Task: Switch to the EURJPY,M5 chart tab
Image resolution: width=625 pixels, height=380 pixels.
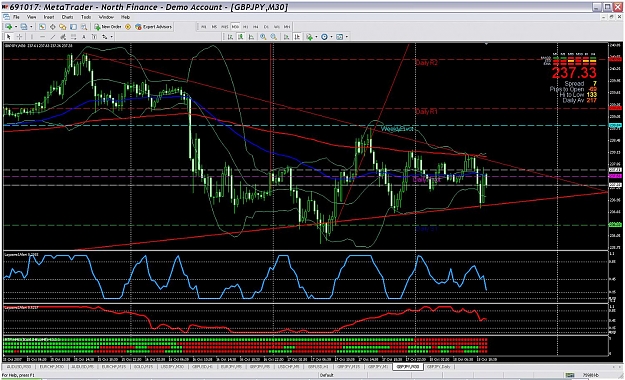Action: (x=232, y=366)
